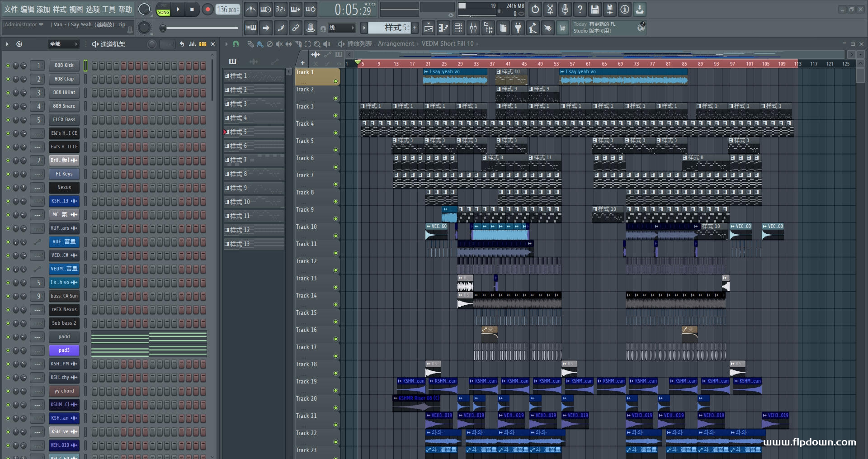Click the microphone recording icon

click(565, 9)
